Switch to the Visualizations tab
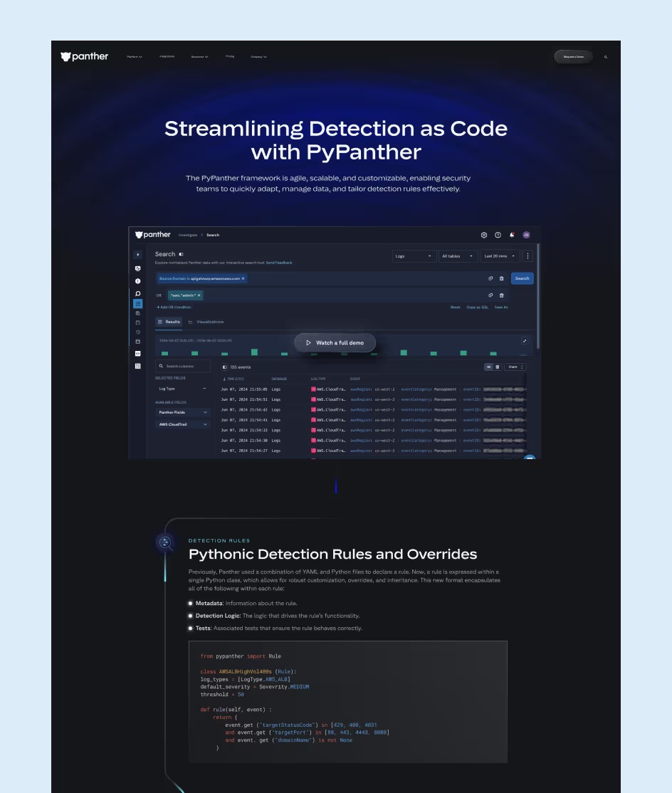Image resolution: width=672 pixels, height=793 pixels. pos(206,322)
